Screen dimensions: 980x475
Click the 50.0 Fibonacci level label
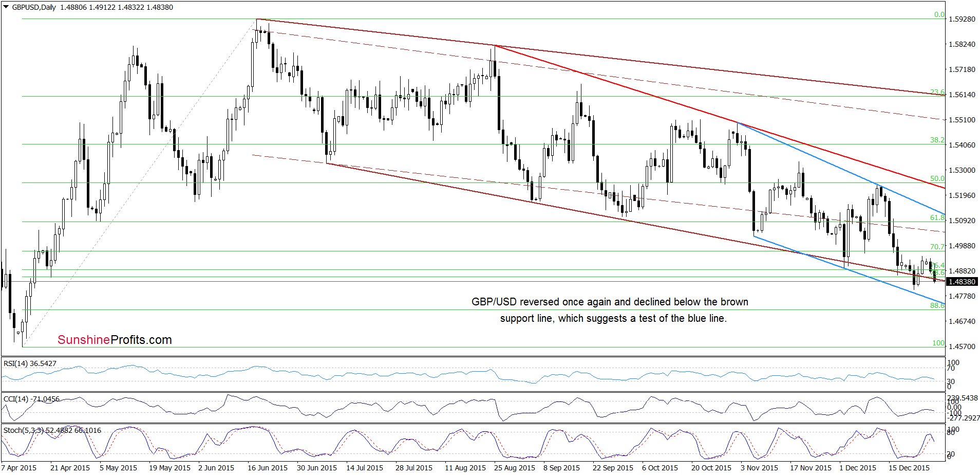[x=937, y=178]
